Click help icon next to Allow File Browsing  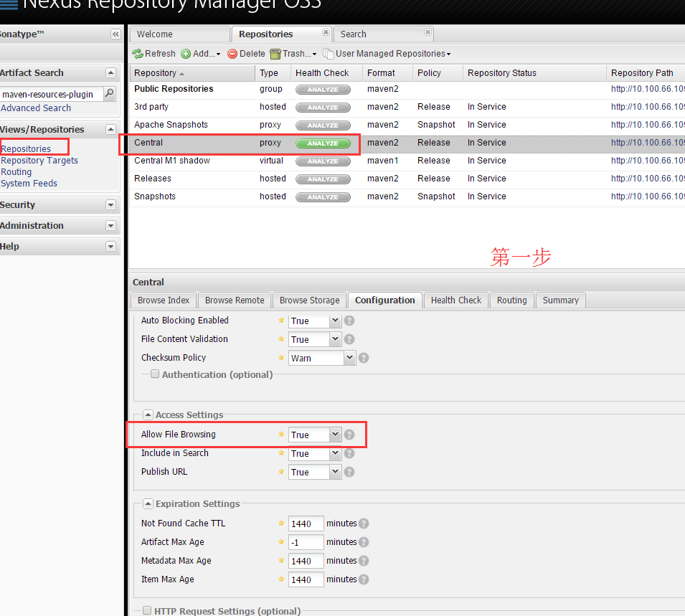(x=349, y=435)
